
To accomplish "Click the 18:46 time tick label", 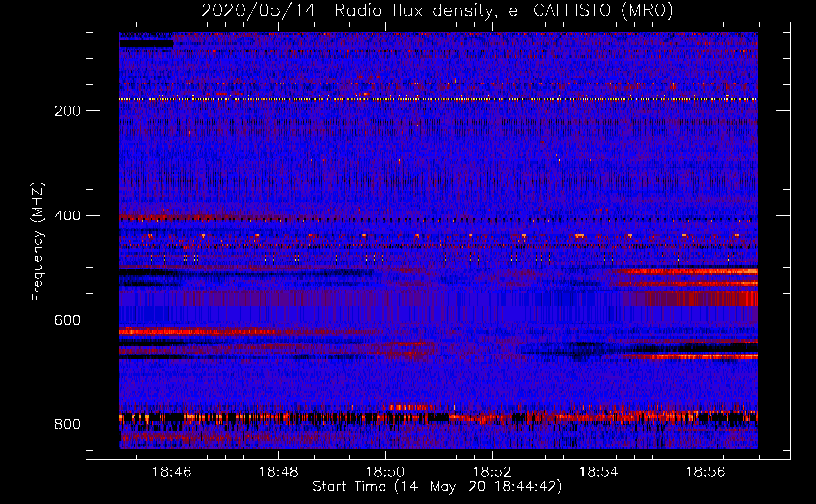I will (172, 472).
